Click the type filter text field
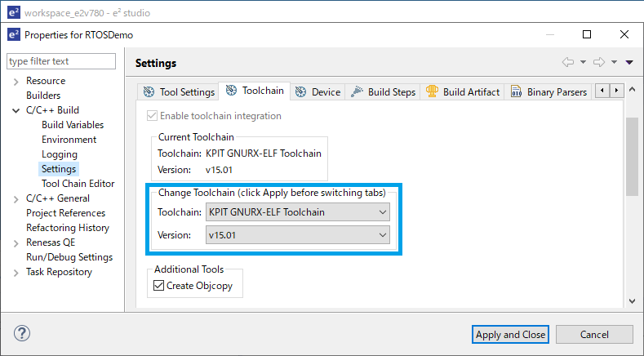Viewport: 644px width, 356px height. pos(61,61)
